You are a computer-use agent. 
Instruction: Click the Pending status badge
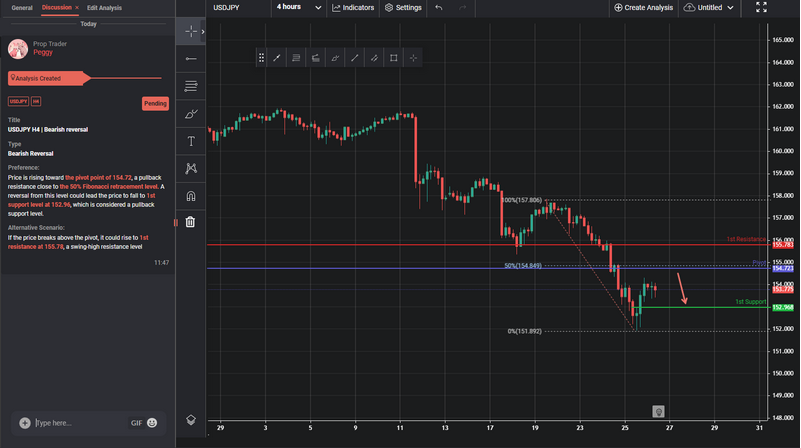(x=155, y=104)
